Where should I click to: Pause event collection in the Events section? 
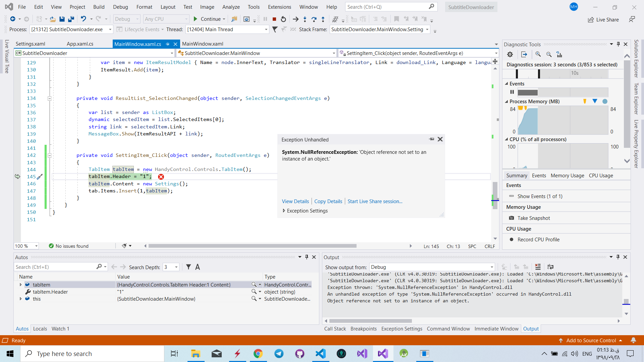(513, 92)
